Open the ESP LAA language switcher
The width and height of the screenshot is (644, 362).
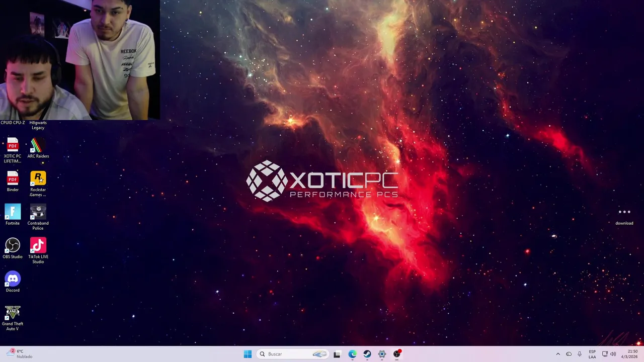(x=592, y=354)
